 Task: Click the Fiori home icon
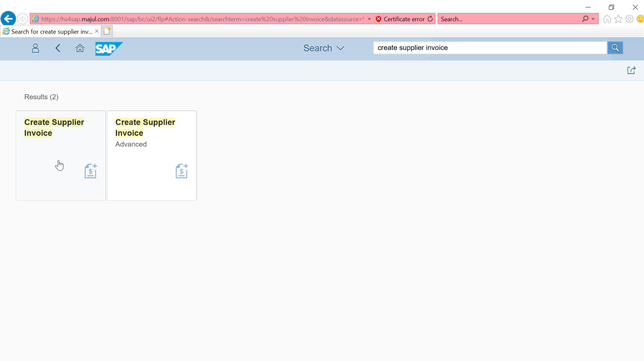(x=80, y=48)
